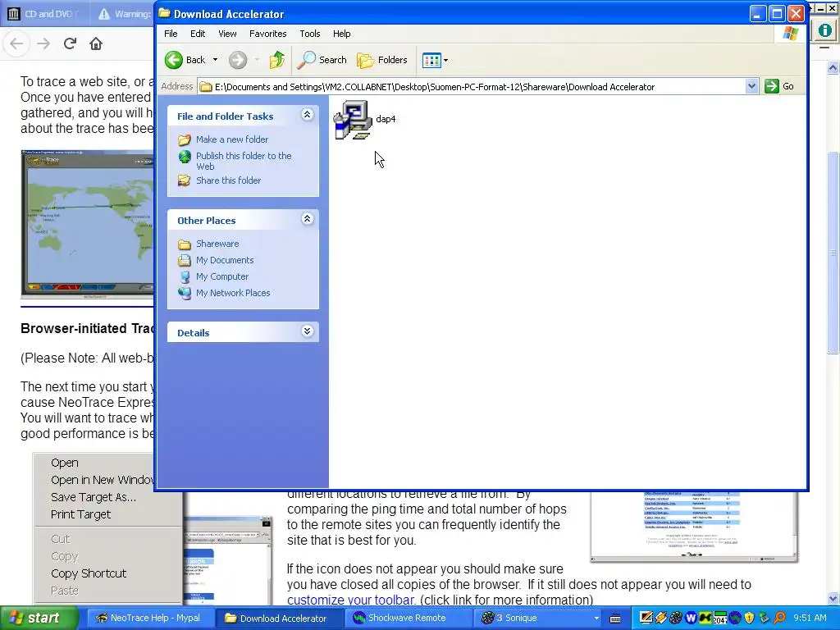Expand the Details panel

pyautogui.click(x=307, y=331)
